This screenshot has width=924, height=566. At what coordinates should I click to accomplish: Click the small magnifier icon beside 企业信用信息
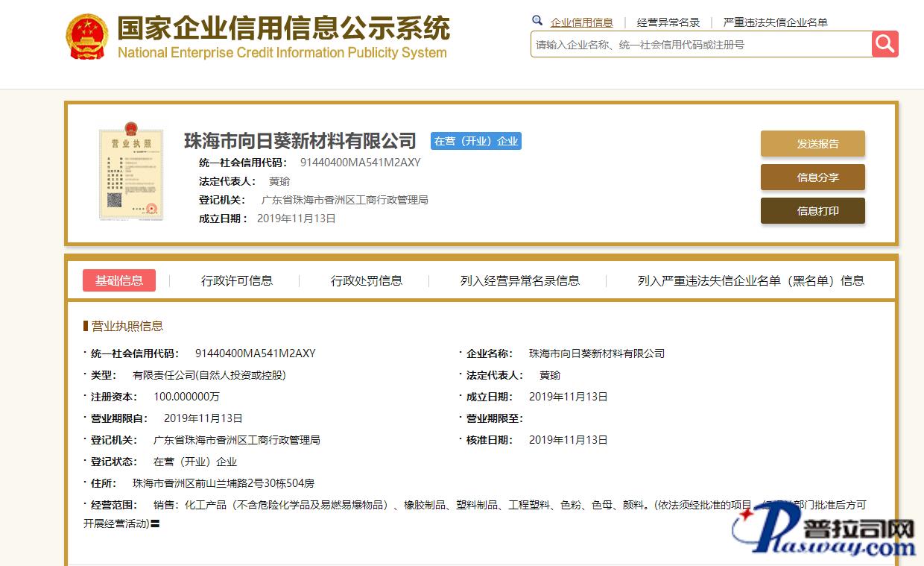537,21
